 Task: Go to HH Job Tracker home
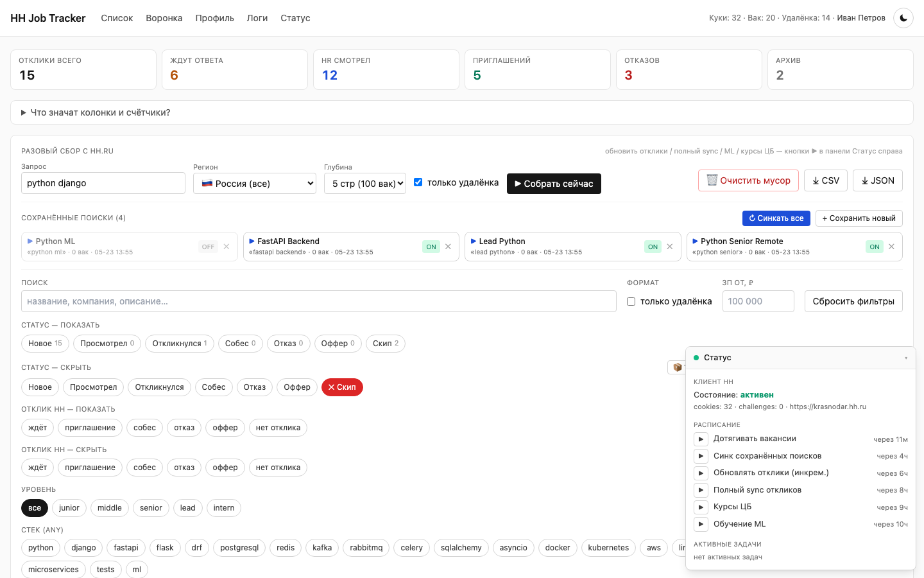[x=48, y=18]
